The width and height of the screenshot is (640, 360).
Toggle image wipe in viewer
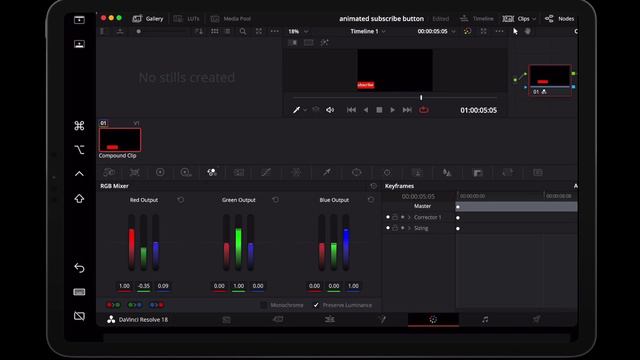click(293, 42)
